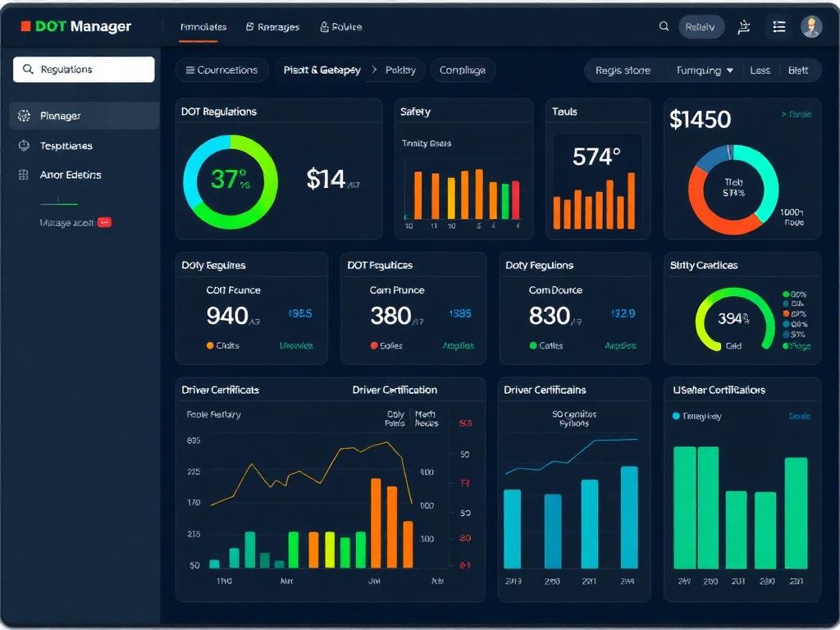
Task: Click the orange DOT Manager logo square
Action: coord(25,26)
